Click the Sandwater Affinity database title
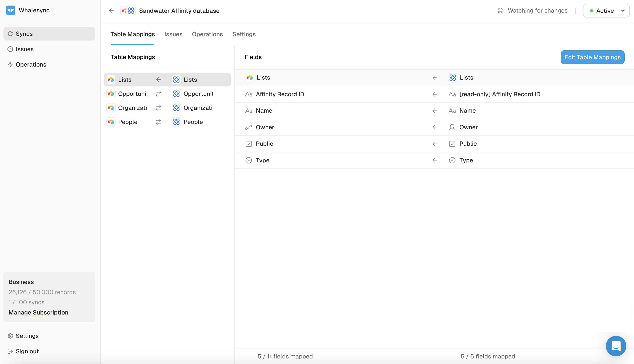This screenshot has width=634, height=364. (179, 11)
